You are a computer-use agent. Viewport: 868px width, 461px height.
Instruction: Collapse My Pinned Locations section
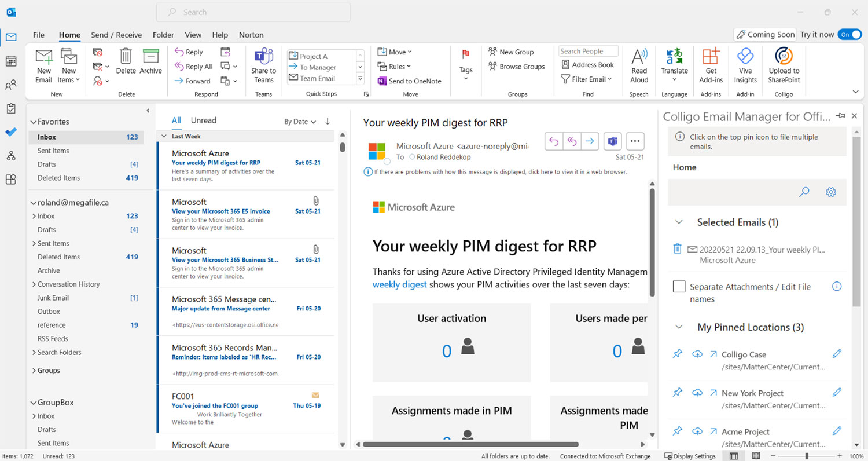click(x=679, y=327)
